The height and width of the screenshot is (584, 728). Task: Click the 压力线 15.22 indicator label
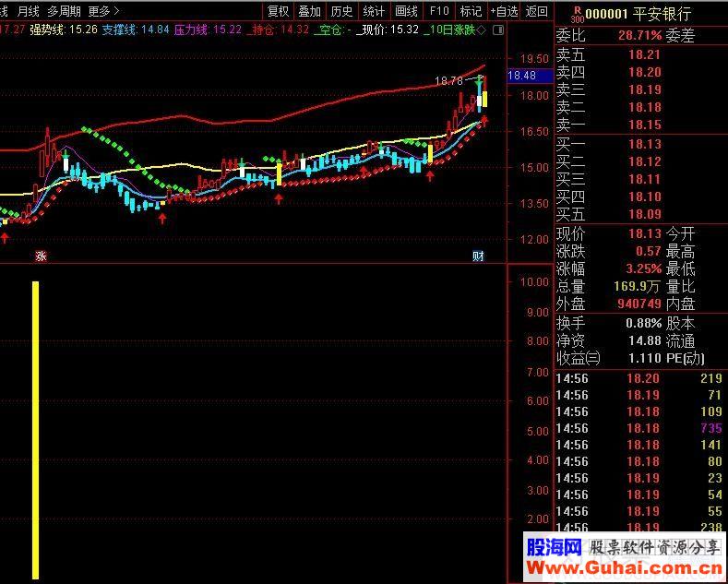(208, 30)
